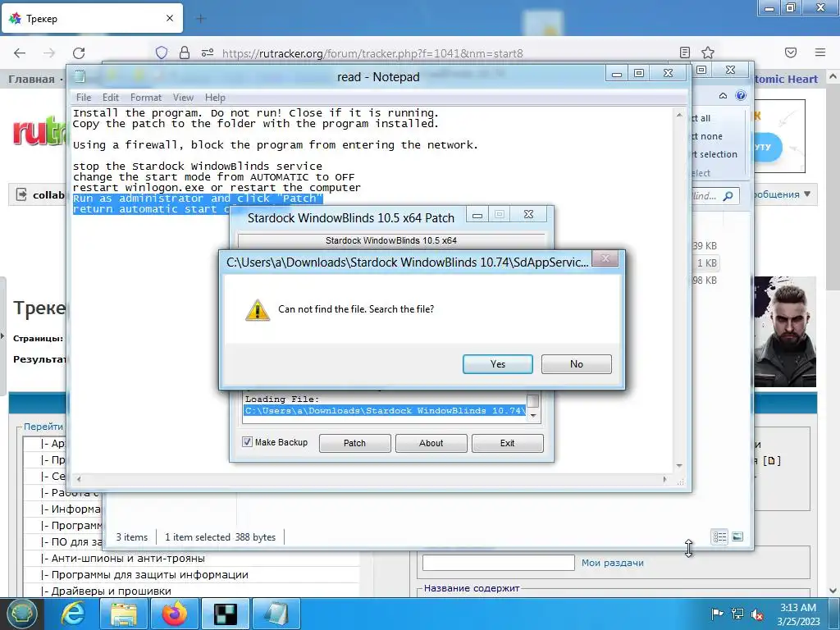Open the Windows Start button

click(21, 614)
